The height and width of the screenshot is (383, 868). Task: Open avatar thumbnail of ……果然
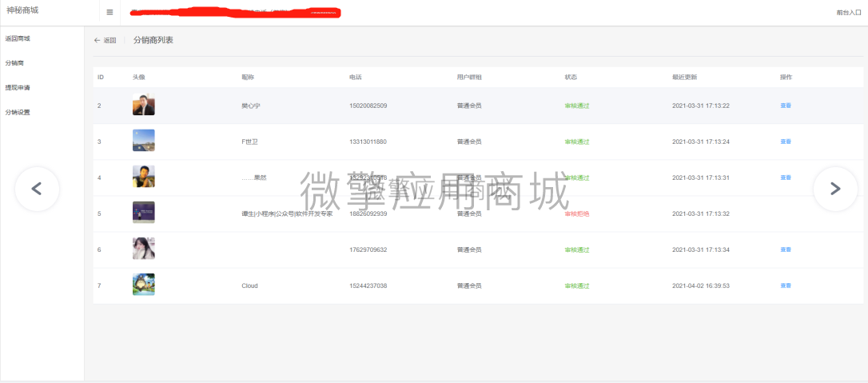143,177
